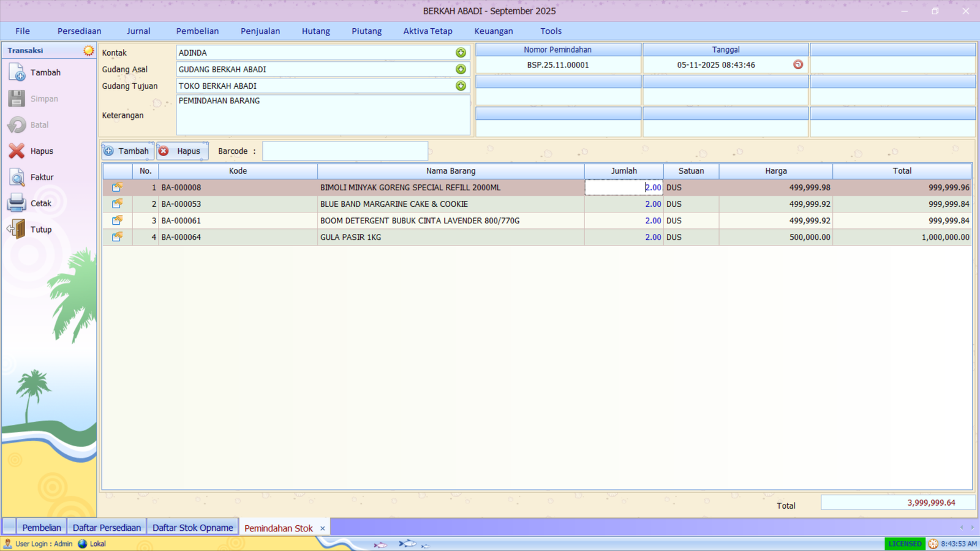Click Tambah button above item grid

(127, 151)
